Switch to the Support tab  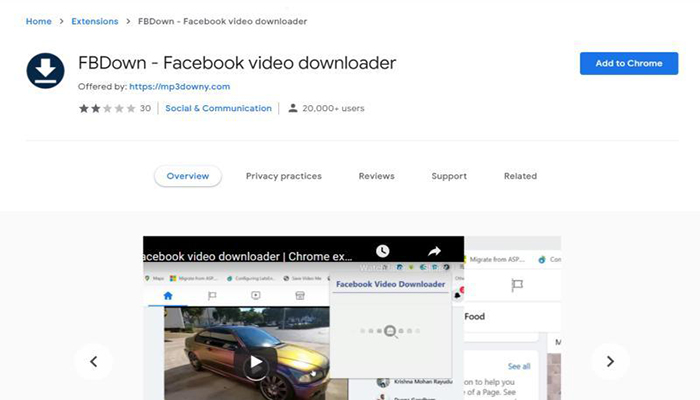[x=449, y=176]
